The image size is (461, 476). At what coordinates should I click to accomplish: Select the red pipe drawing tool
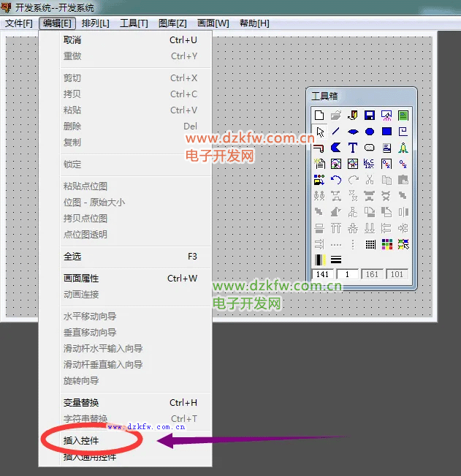point(319,148)
